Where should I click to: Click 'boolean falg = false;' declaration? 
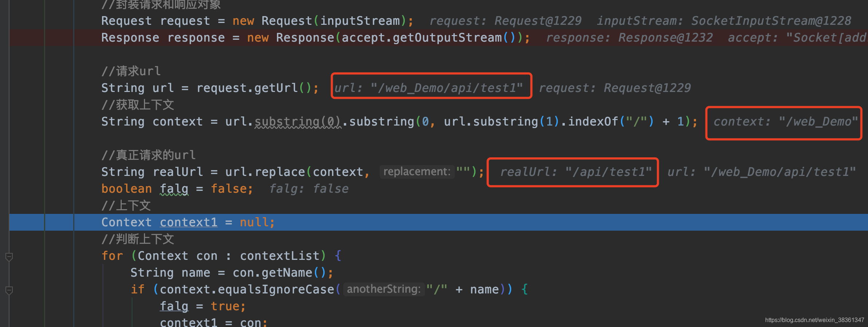coord(177,189)
